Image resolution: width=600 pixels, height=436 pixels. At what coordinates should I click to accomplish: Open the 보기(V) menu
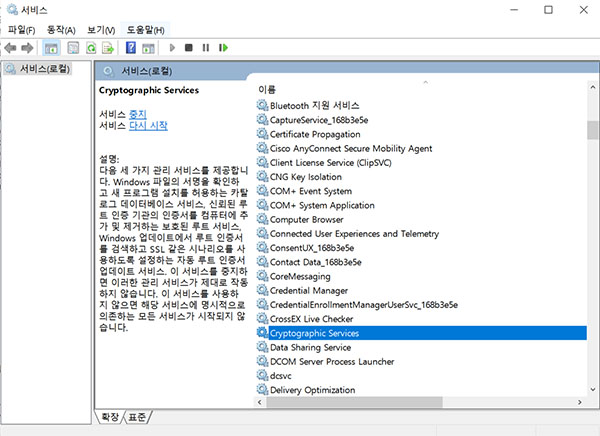click(101, 30)
